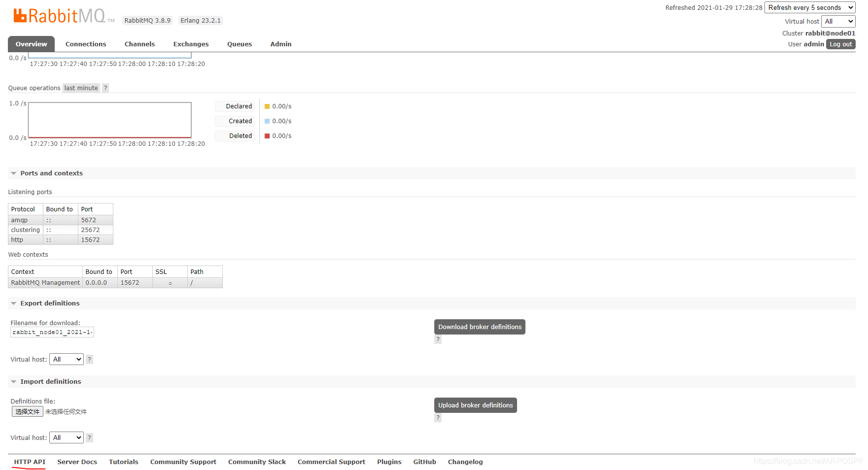This screenshot has height=470, width=868.
Task: Click Download broker definitions
Action: [479, 327]
